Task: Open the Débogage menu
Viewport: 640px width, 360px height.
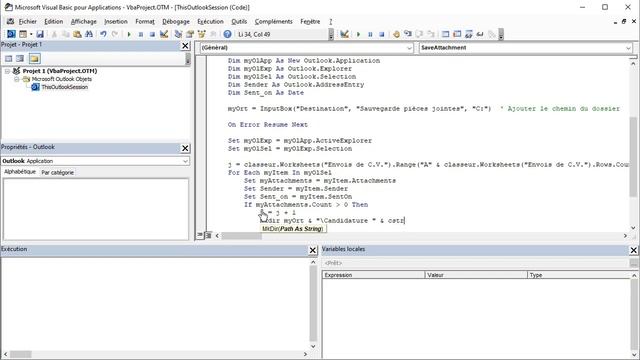Action: [x=176, y=22]
